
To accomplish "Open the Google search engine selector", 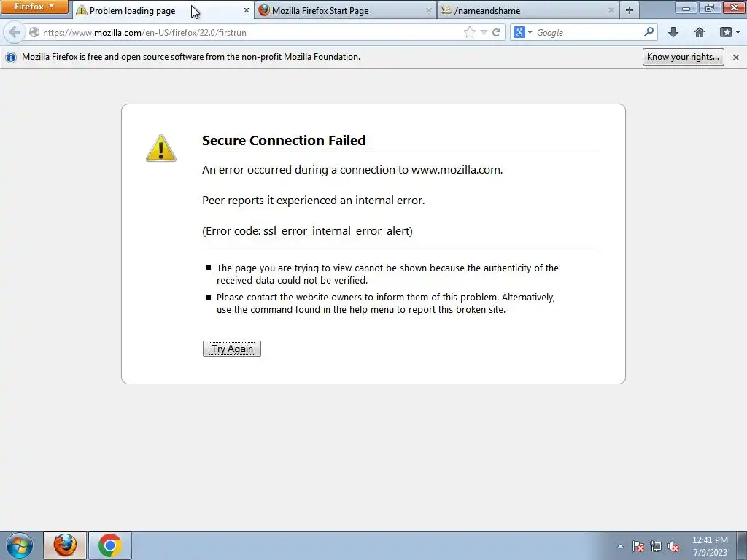I will (x=522, y=32).
